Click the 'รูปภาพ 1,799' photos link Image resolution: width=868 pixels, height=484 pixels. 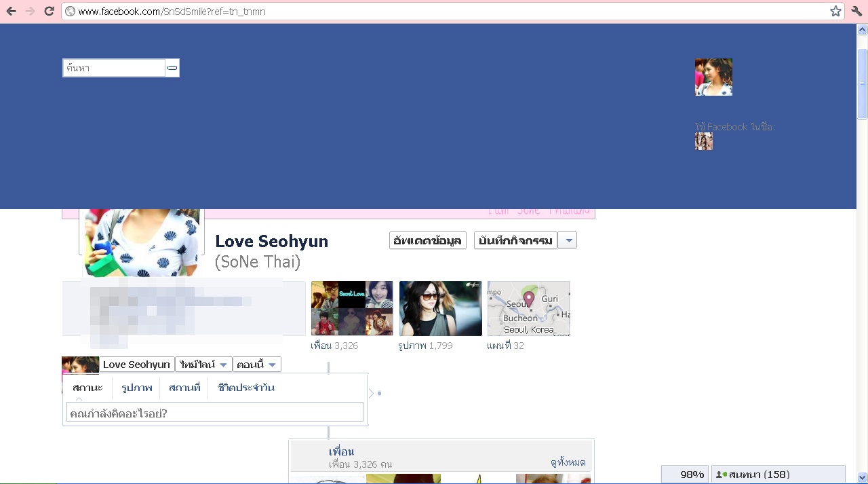click(425, 346)
